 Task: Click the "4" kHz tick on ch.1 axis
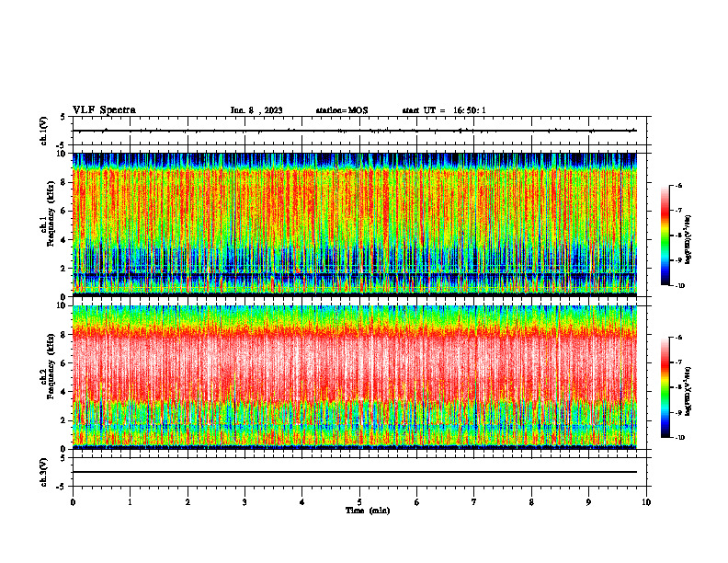click(64, 240)
